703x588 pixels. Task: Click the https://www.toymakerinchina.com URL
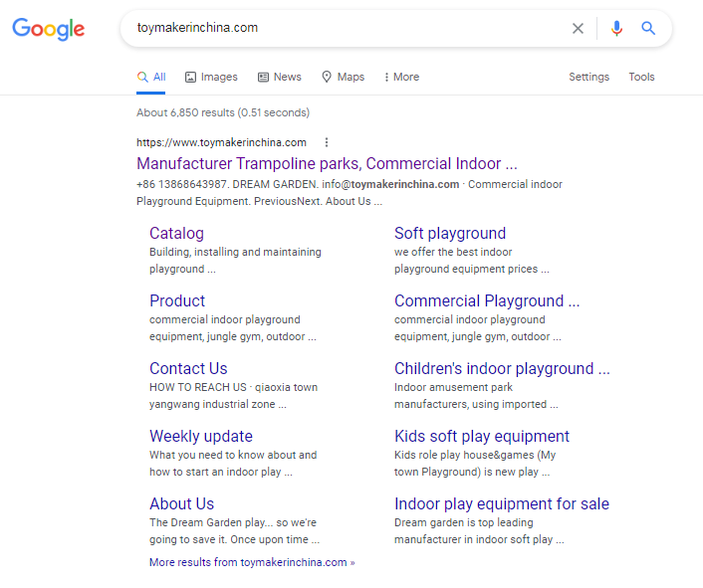(221, 142)
